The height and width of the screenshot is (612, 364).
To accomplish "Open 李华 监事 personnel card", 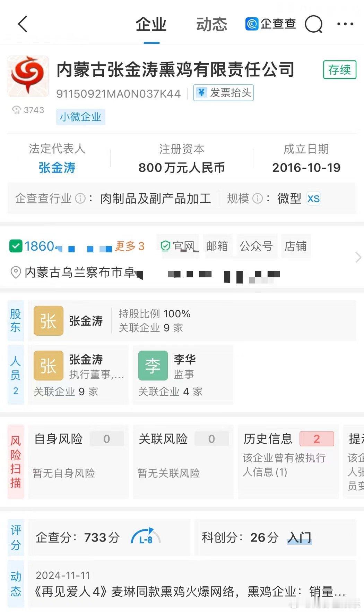I will (183, 375).
